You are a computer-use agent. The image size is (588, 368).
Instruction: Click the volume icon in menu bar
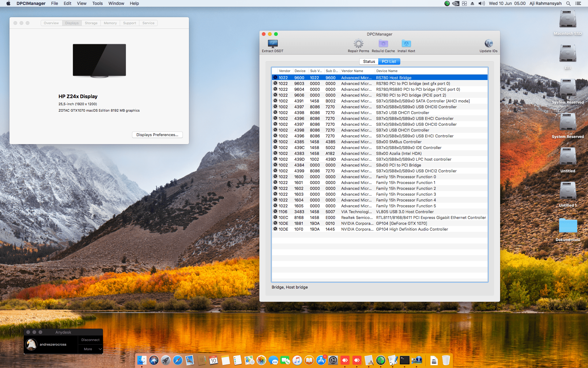pyautogui.click(x=481, y=3)
